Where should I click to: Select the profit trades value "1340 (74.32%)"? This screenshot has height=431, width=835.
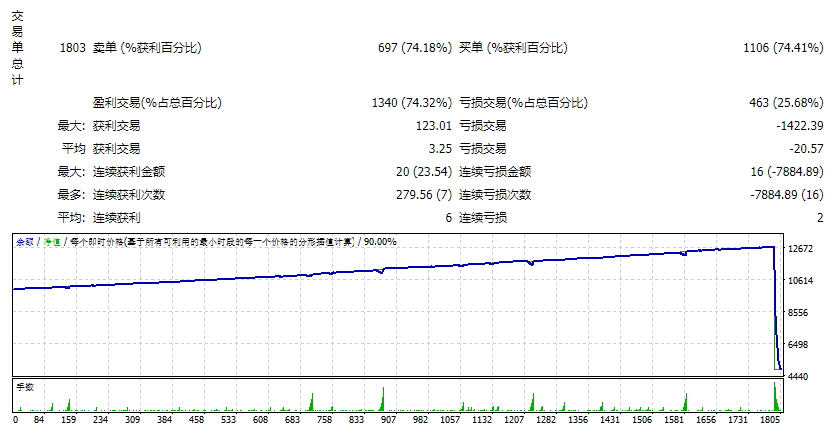click(412, 103)
